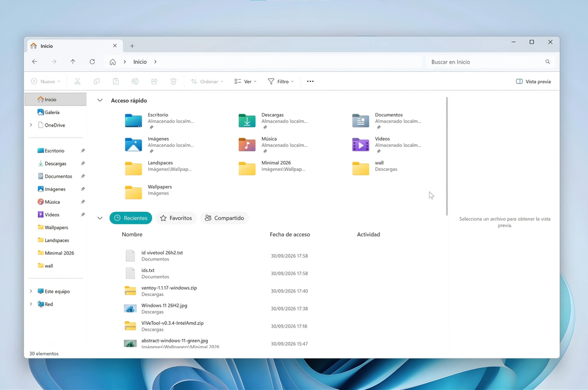Viewport: 588px width, 390px height.
Task: Switch to the Recientes tab
Action: pyautogui.click(x=130, y=218)
